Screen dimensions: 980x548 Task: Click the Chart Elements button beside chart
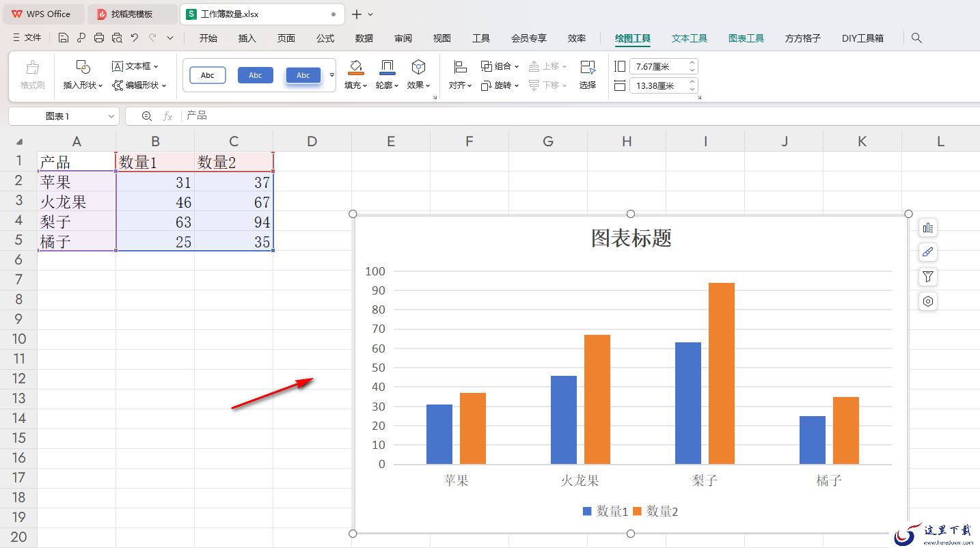pyautogui.click(x=928, y=228)
